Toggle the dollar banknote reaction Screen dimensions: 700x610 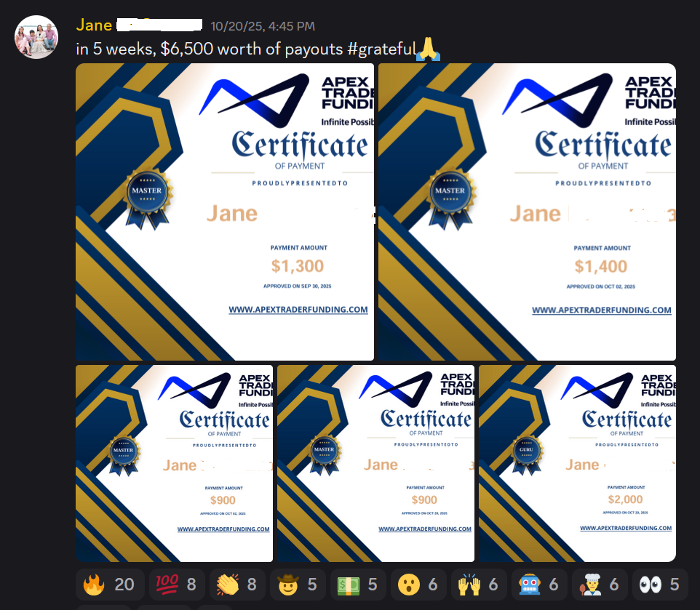point(358,584)
